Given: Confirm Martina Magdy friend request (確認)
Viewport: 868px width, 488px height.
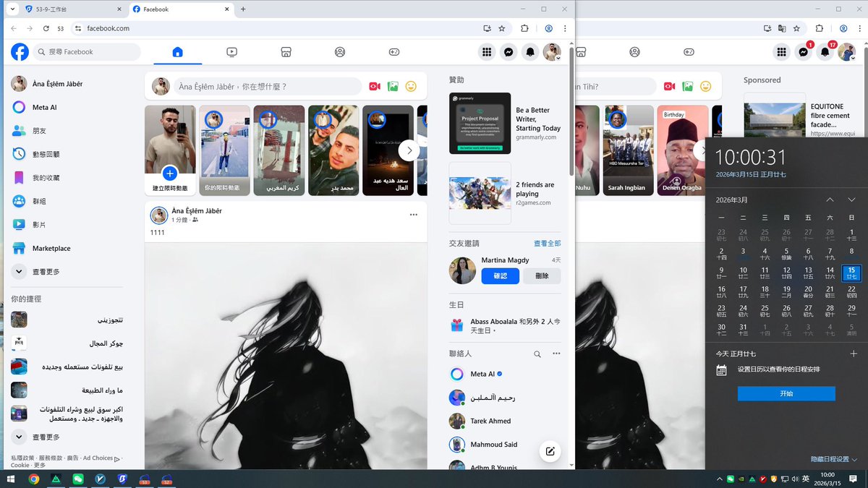Looking at the screenshot, I should (501, 275).
